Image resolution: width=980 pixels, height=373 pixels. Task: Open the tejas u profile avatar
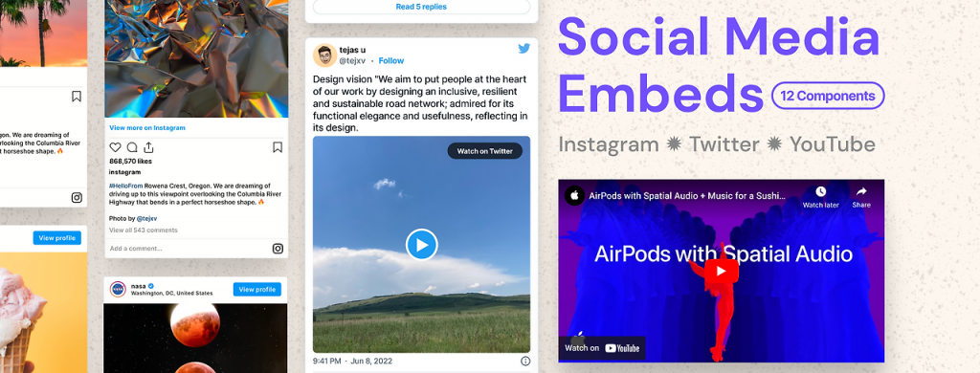[324, 55]
